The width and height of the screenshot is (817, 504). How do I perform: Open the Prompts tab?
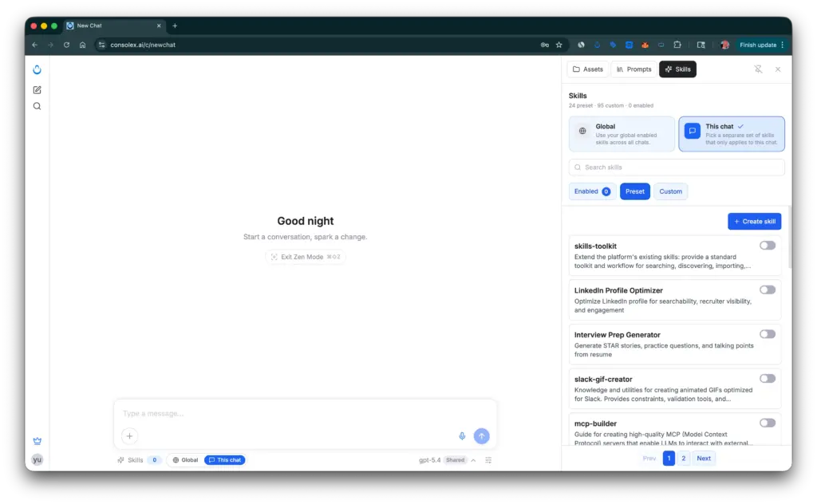[634, 69]
